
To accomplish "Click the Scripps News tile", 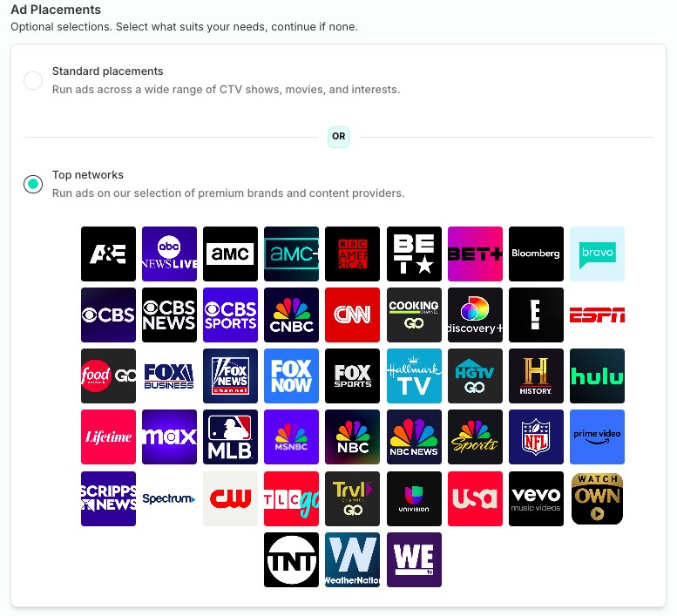I will 108,499.
